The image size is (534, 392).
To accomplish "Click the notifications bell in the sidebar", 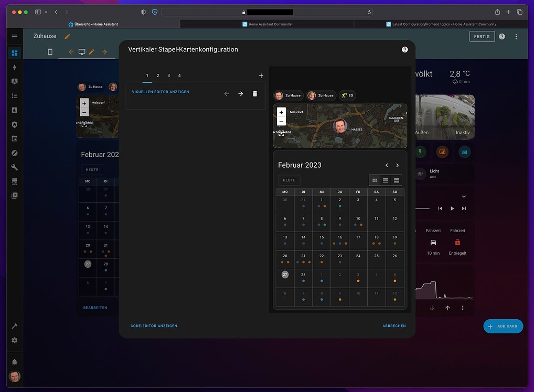I will (14, 362).
